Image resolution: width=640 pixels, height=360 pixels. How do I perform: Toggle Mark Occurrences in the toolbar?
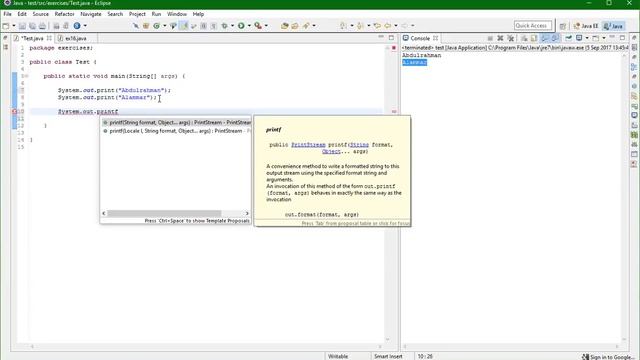coord(184,26)
